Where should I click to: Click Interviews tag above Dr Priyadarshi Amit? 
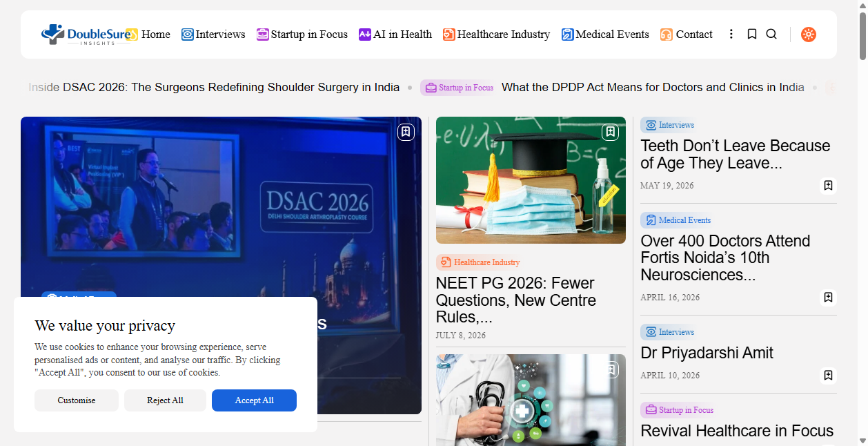coord(669,332)
